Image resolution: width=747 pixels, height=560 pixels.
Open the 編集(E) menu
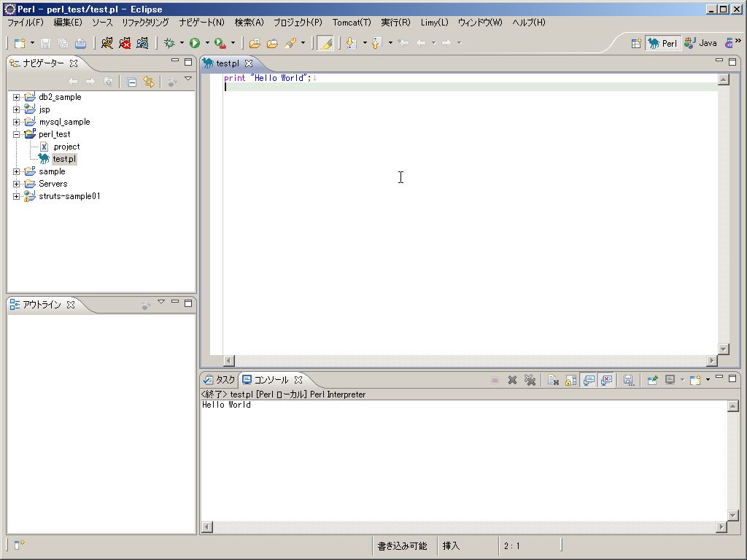68,23
